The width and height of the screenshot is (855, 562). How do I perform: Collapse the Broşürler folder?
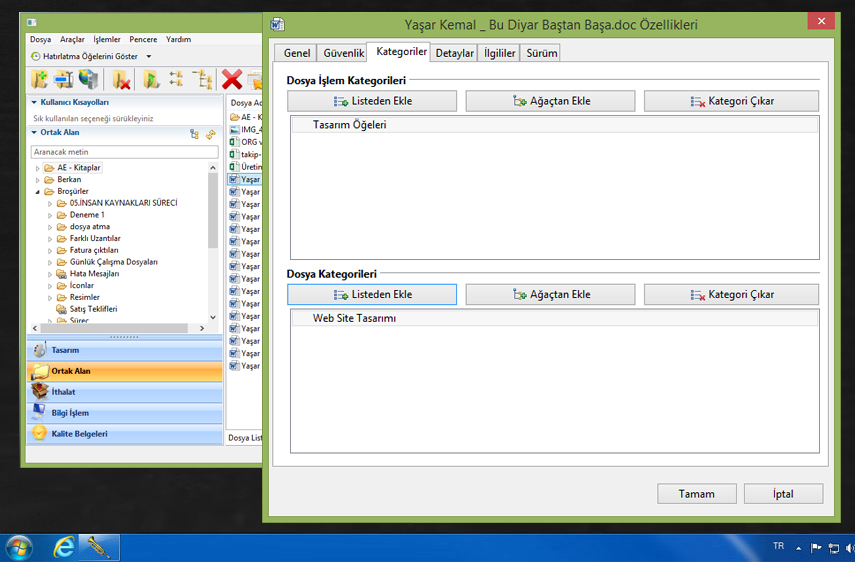tap(38, 192)
